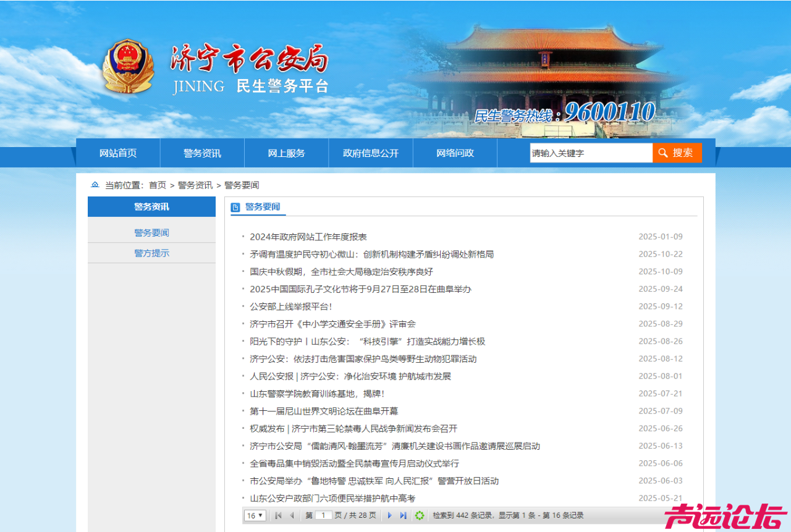Image resolution: width=791 pixels, height=532 pixels.
Task: Select 警方提示 in the left sidebar
Action: pyautogui.click(x=151, y=253)
